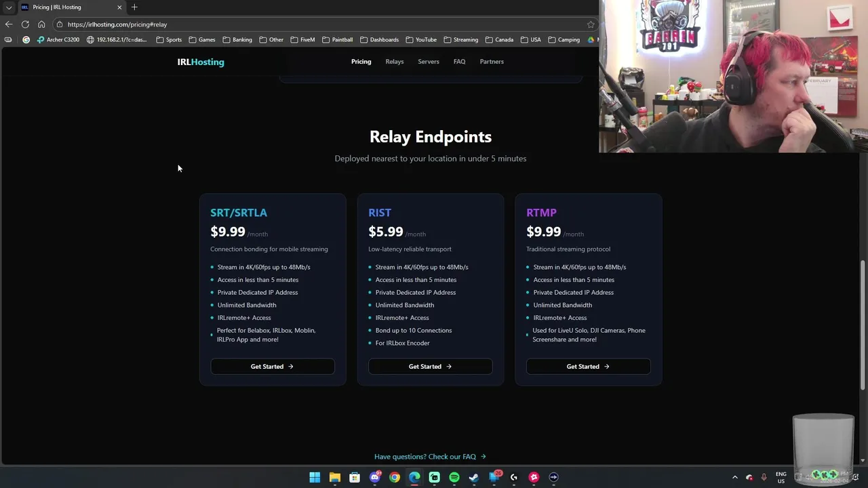Open the FAQ nav item
The height and width of the screenshot is (488, 868).
tap(459, 62)
